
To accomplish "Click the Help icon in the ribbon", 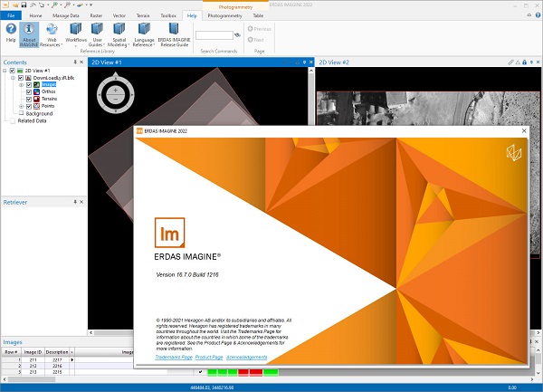I will 11,38.
